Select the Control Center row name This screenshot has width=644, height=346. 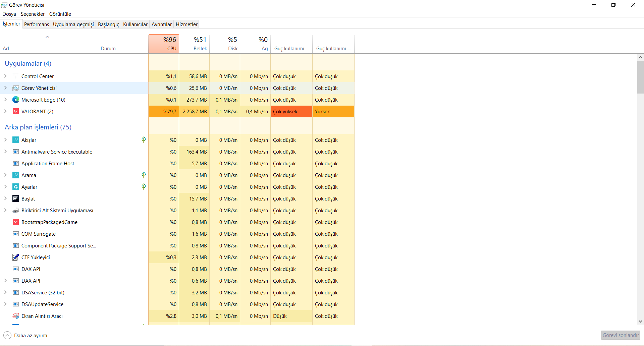[x=38, y=76]
